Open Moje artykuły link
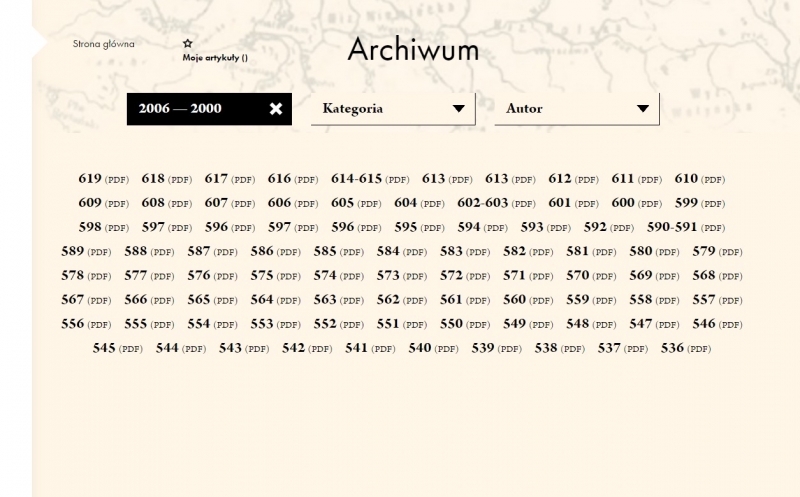The height and width of the screenshot is (497, 800). (x=214, y=58)
